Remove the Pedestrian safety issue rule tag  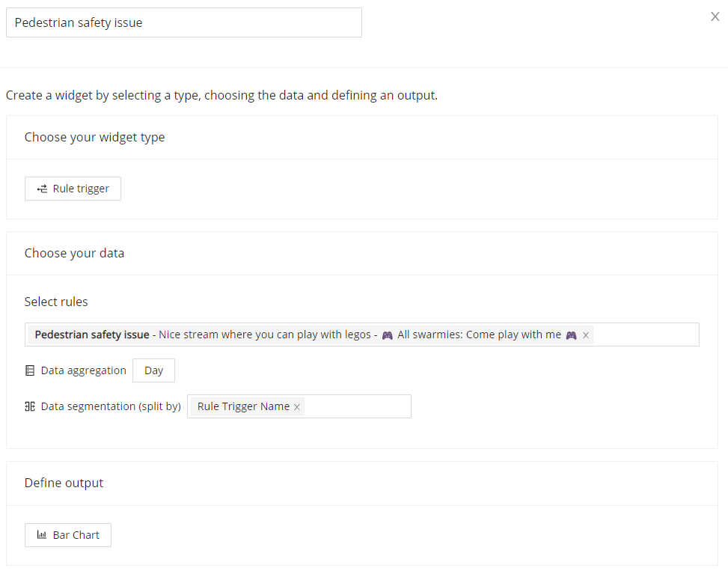click(x=585, y=335)
